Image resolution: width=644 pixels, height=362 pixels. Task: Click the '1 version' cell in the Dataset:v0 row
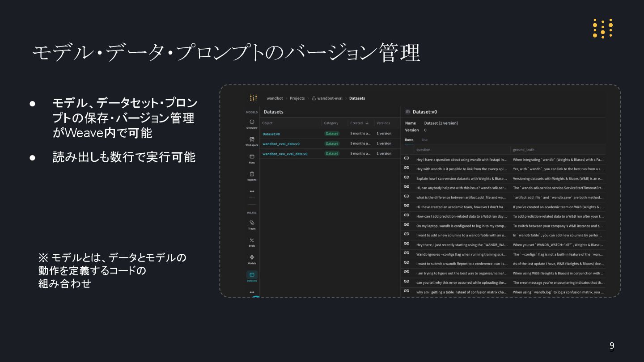pyautogui.click(x=384, y=134)
